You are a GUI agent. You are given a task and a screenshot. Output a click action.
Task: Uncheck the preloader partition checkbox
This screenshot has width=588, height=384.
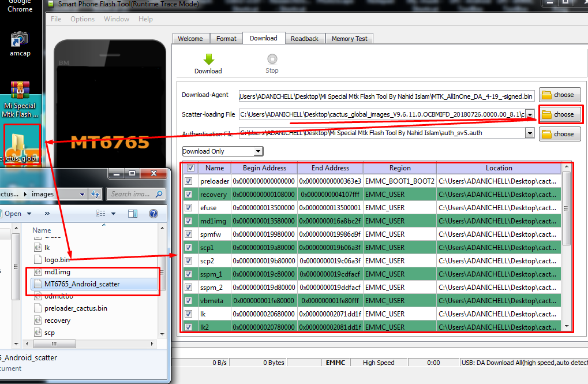(x=188, y=181)
